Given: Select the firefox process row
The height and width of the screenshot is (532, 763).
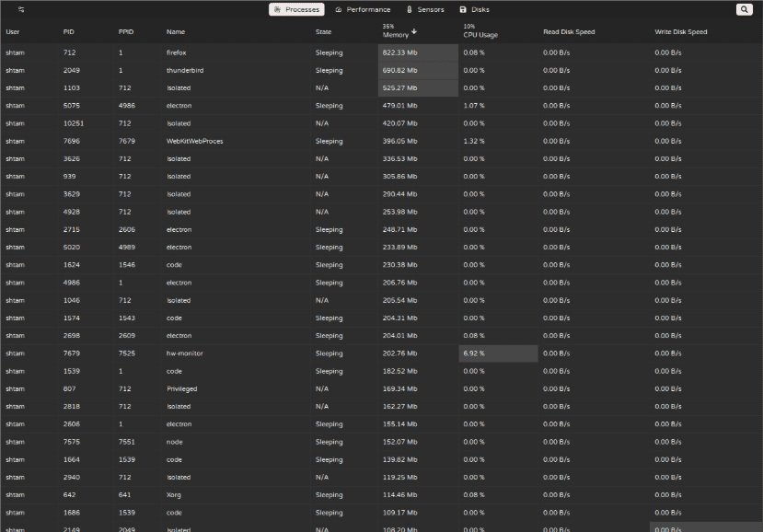Looking at the screenshot, I should pos(381,52).
